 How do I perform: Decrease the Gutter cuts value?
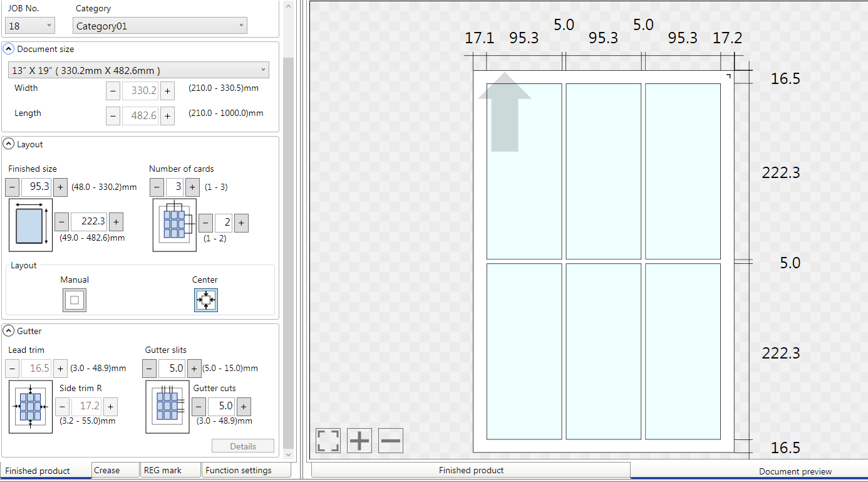tap(199, 407)
